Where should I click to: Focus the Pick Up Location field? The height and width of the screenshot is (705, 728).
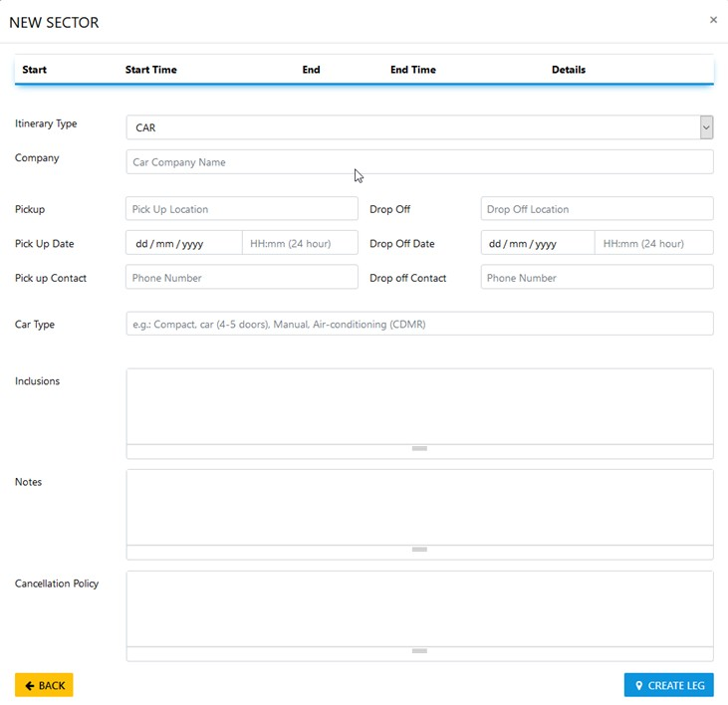point(241,209)
